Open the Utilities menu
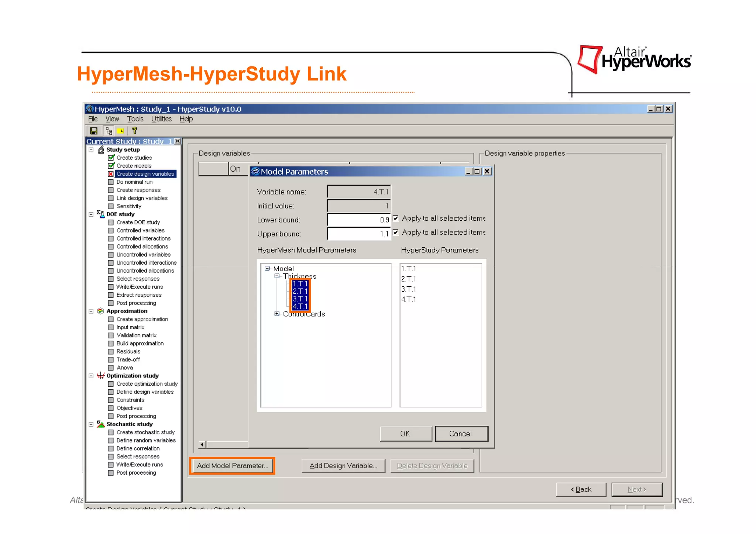756x534 pixels. click(161, 119)
